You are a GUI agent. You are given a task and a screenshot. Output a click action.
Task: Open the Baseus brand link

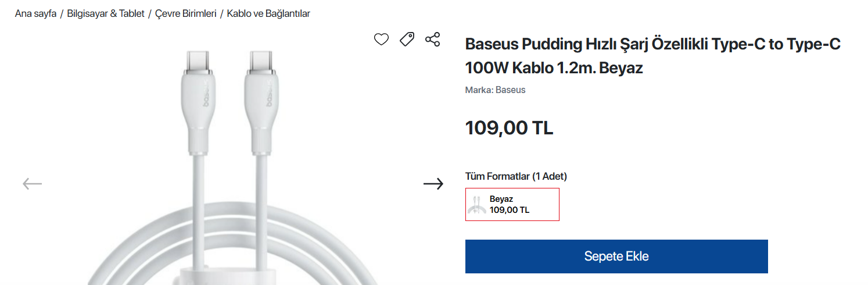[x=510, y=90]
